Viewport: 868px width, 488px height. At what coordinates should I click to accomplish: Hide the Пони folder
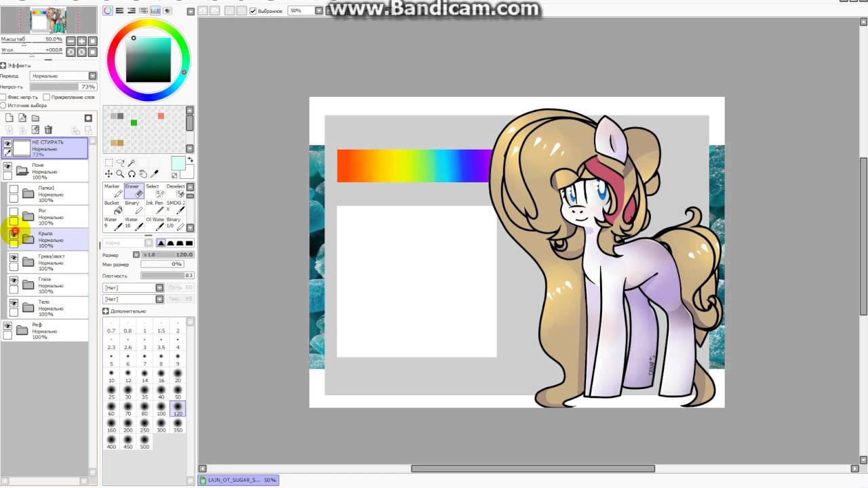[7, 166]
